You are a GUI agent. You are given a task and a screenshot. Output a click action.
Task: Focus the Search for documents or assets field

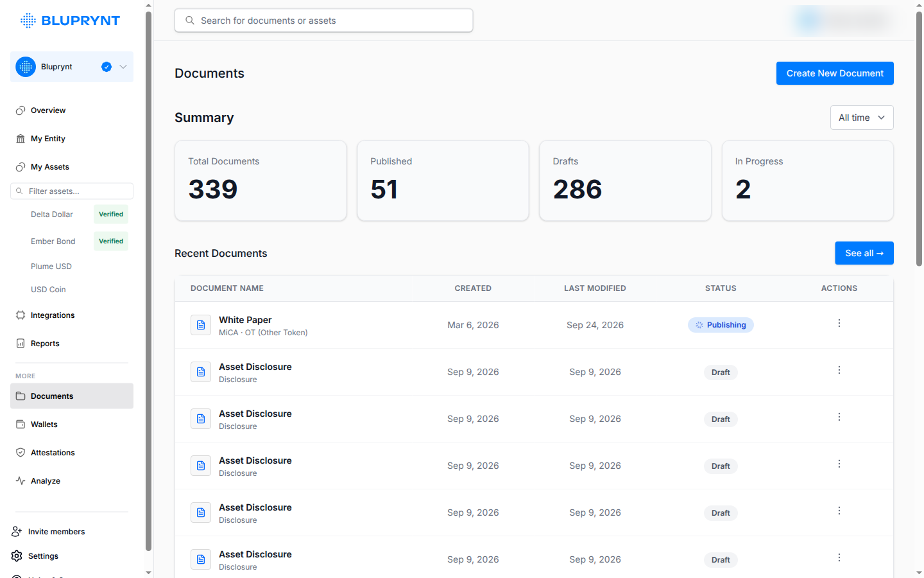point(323,21)
